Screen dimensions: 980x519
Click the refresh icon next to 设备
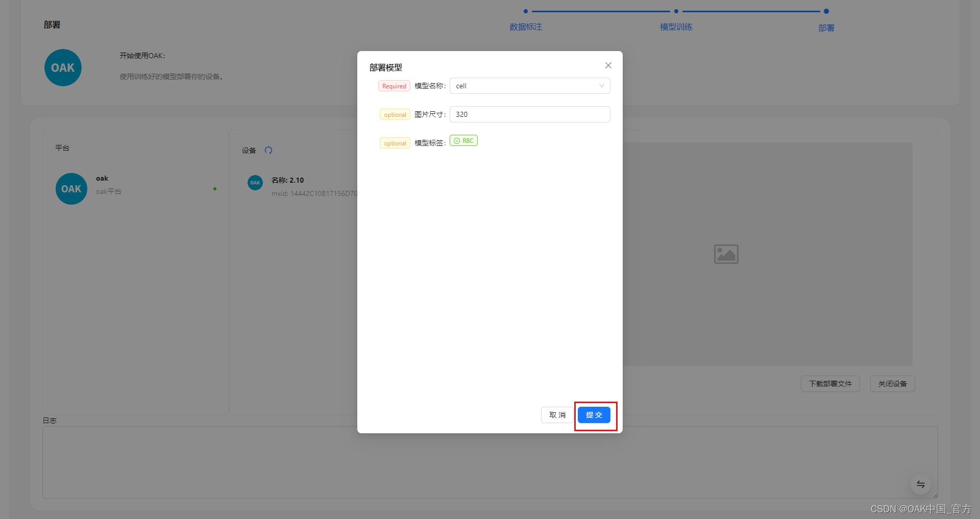[x=268, y=150]
